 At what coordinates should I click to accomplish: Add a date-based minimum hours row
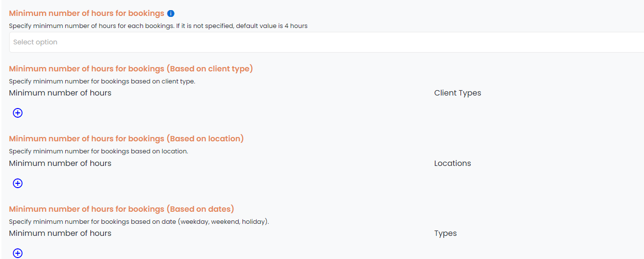pyautogui.click(x=17, y=253)
